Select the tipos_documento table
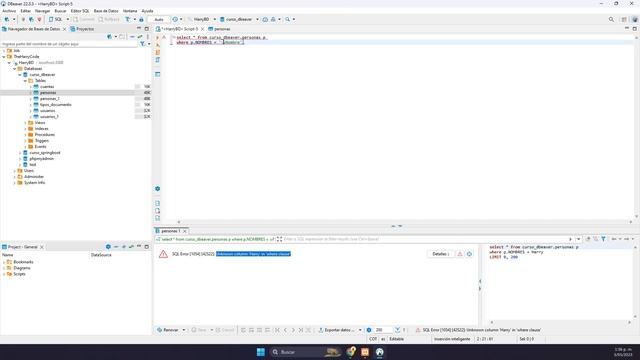Image resolution: width=640 pixels, height=360 pixels. click(x=56, y=104)
